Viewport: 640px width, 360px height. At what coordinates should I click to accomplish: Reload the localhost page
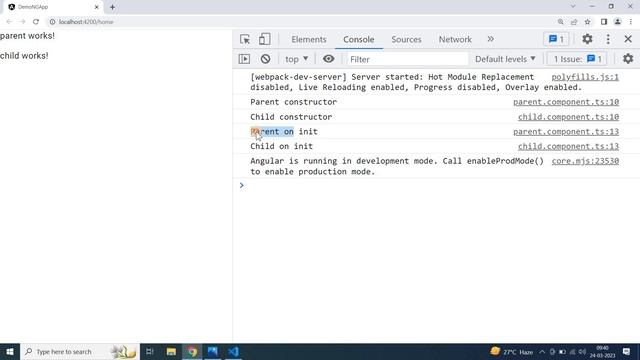click(x=36, y=22)
